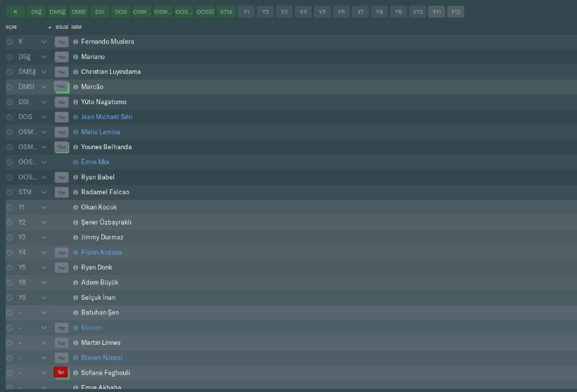Screen dimensions: 577x392
Task: Select the STM position tab
Action: (226, 12)
